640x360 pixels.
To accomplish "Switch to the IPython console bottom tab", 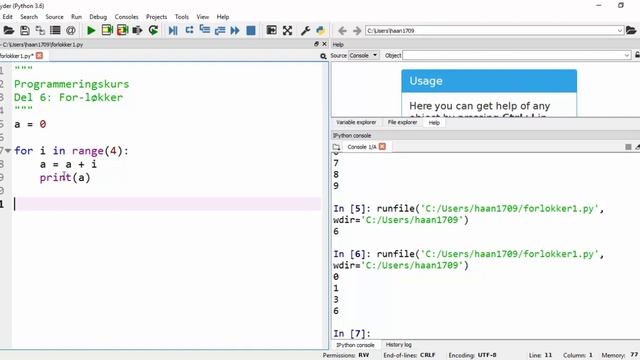I will pos(355,345).
